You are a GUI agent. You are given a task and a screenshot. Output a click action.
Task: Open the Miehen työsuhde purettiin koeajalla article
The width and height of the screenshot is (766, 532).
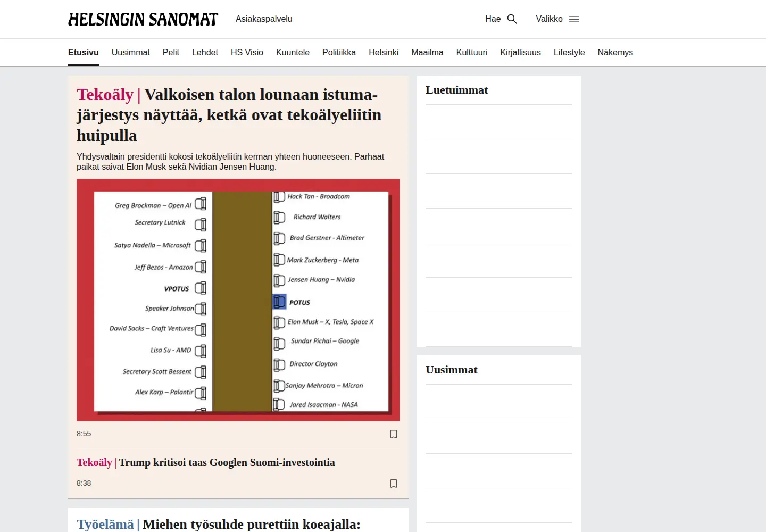(252, 524)
